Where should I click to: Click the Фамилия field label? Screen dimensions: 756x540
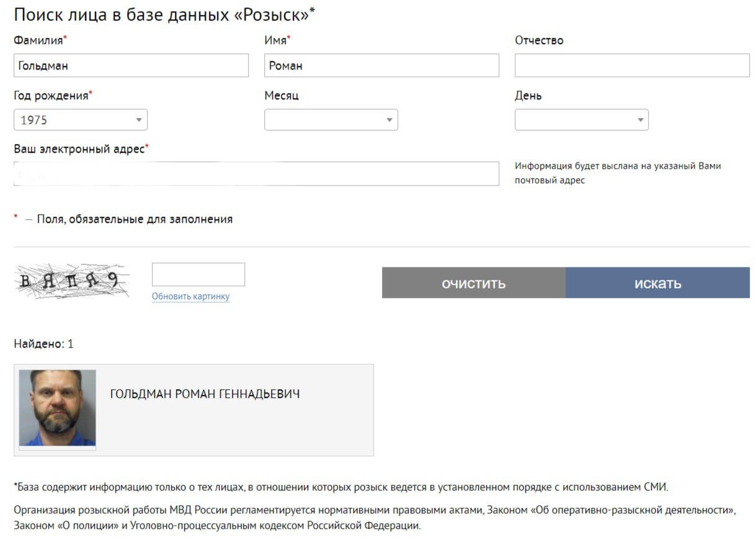40,40
